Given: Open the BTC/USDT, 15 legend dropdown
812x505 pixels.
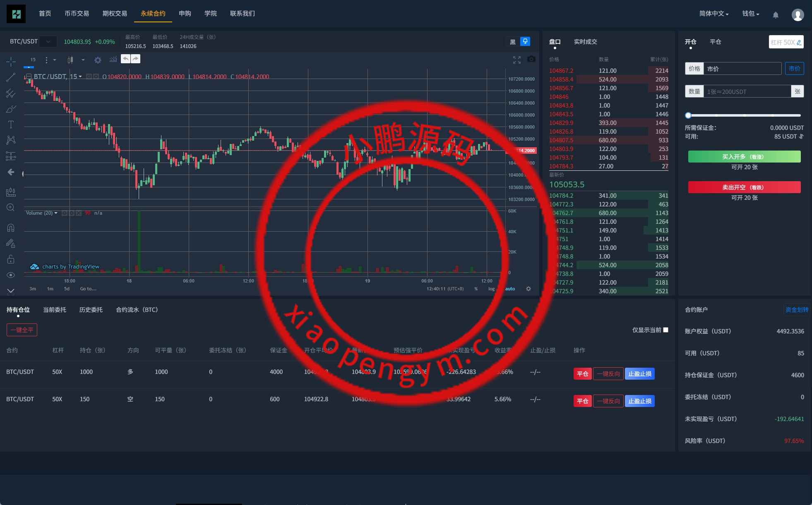Looking at the screenshot, I should pos(80,77).
